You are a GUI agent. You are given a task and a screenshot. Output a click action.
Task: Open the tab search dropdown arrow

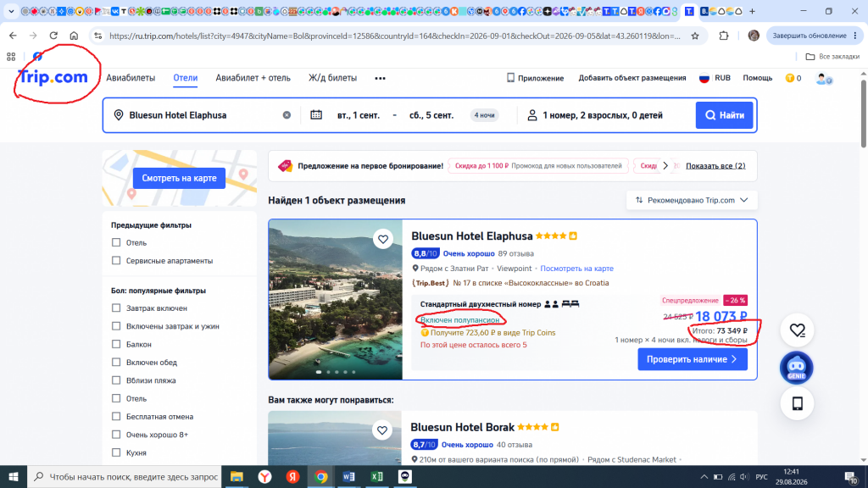[11, 11]
